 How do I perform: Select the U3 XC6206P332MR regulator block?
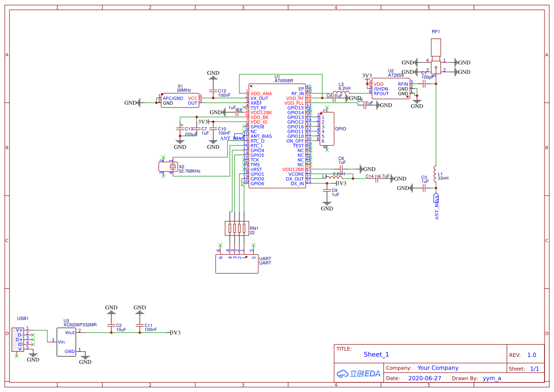66,342
